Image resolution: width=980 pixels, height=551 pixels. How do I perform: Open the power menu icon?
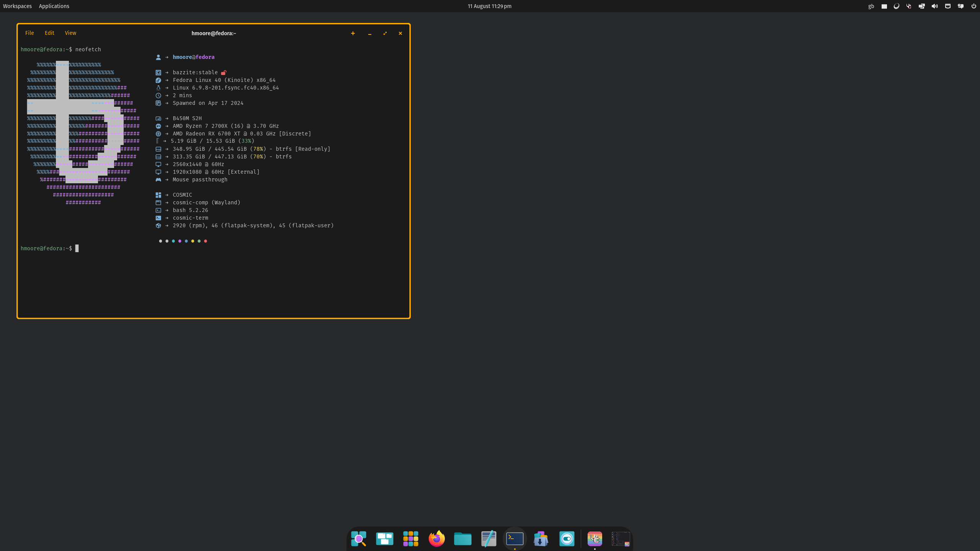973,6
